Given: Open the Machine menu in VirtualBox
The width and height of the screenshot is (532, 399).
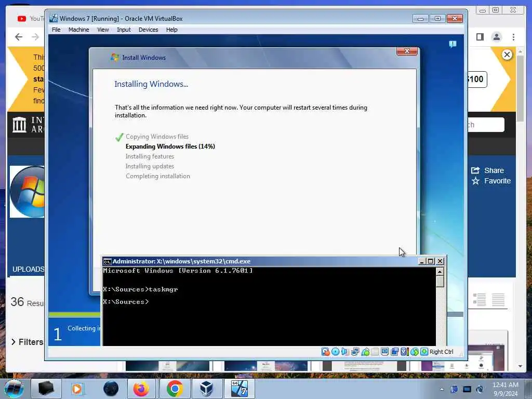Looking at the screenshot, I should pos(79,30).
